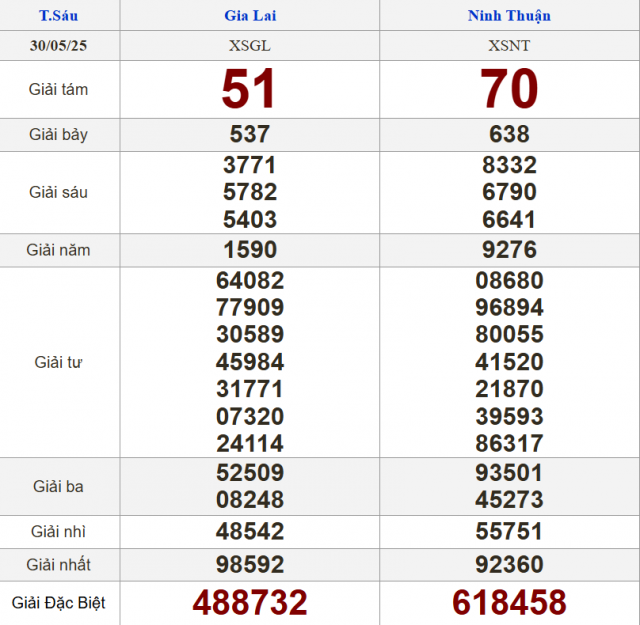Click the Giải Đặc Biệt row label
Screen dimensions: 640x625
click(x=58, y=603)
